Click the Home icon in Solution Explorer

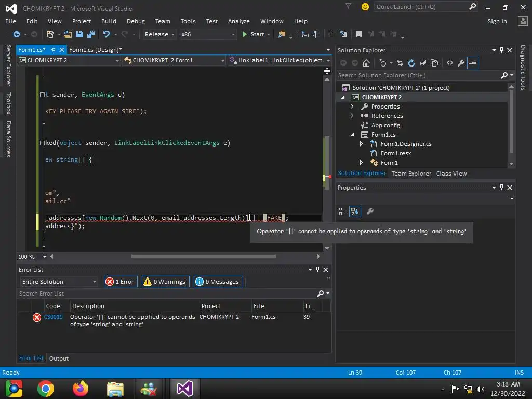click(366, 63)
